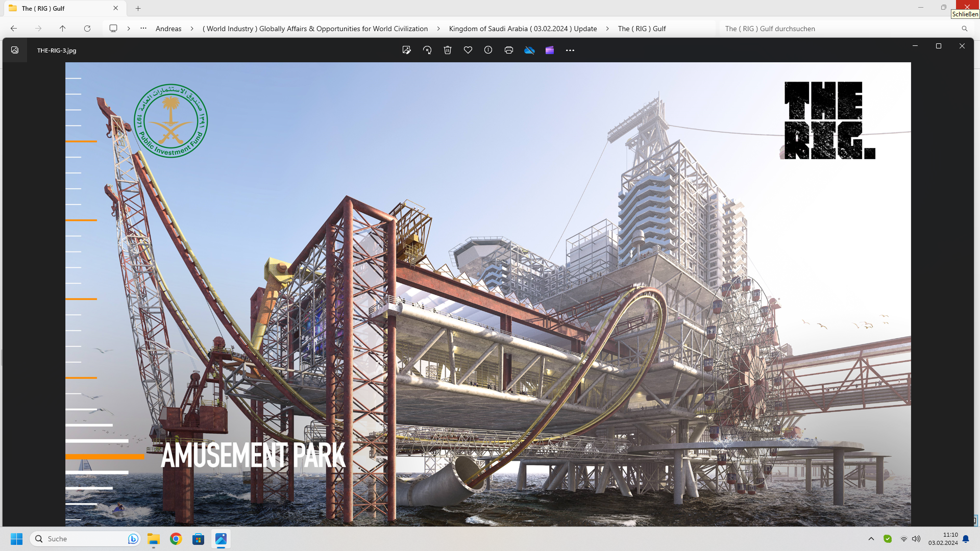980x551 pixels.
Task: Open Bing chat icon in search box
Action: [x=133, y=539]
